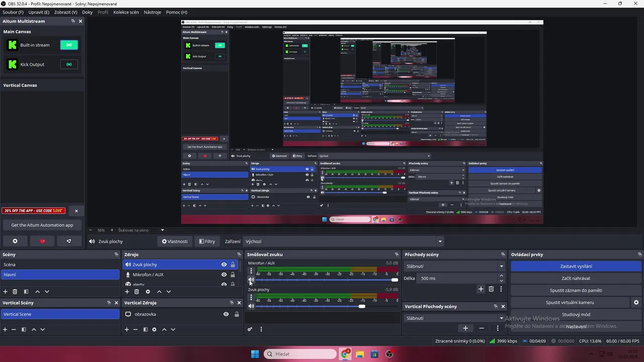
Task: Delete selected scene in Scény panel
Action: coord(15,292)
